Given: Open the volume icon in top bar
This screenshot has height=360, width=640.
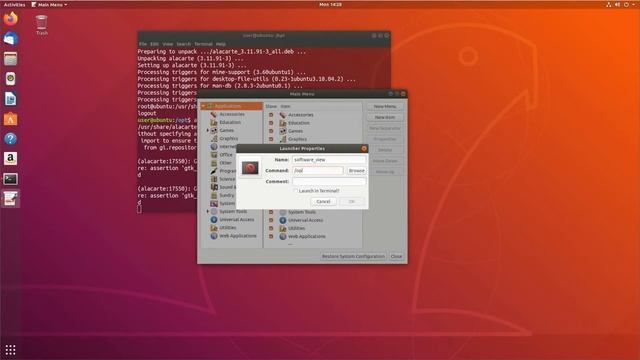Looking at the screenshot, I should 618,4.
